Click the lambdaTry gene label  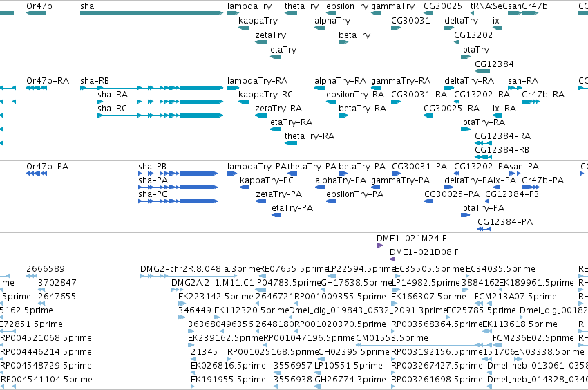tap(249, 6)
